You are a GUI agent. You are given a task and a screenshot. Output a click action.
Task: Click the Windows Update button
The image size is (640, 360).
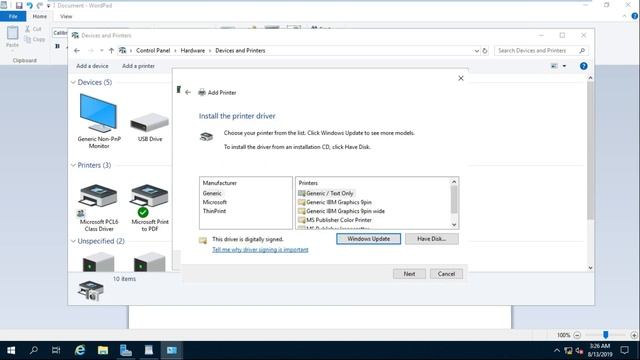click(369, 239)
